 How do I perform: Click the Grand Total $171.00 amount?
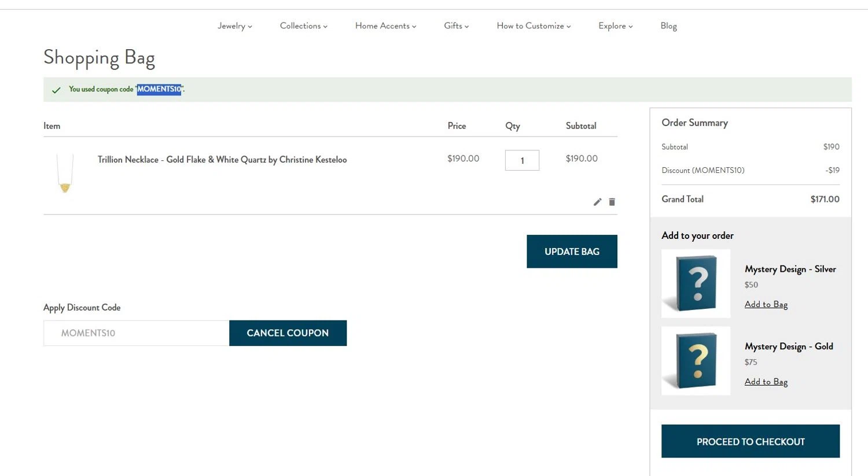(x=825, y=199)
